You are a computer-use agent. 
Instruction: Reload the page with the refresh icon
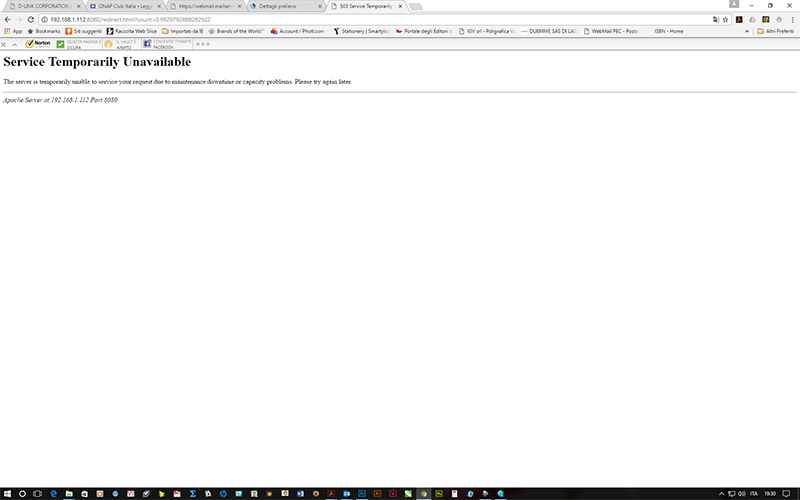point(31,19)
